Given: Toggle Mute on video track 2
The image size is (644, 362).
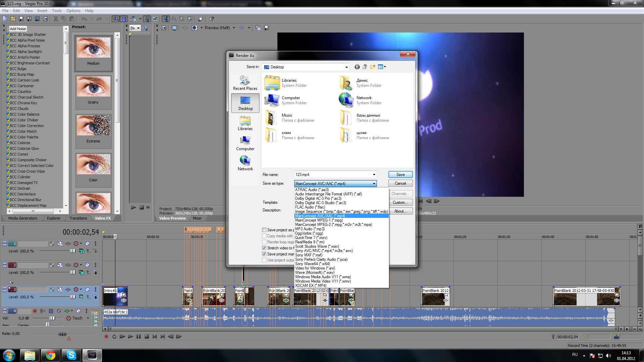Looking at the screenshot, I should pyautogui.click(x=87, y=265).
